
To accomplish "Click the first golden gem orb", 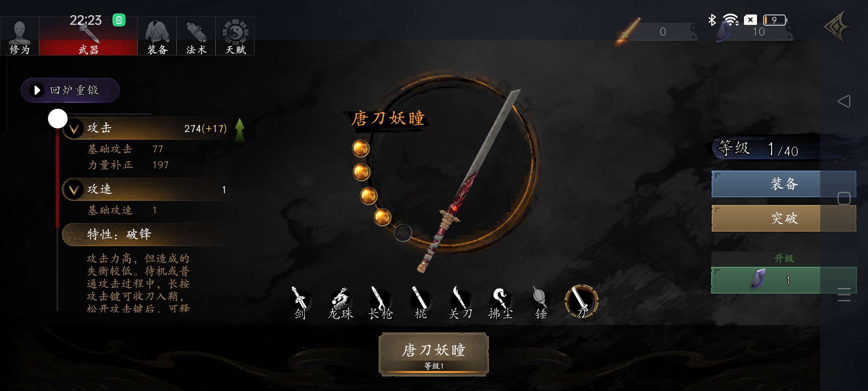I will click(x=361, y=148).
